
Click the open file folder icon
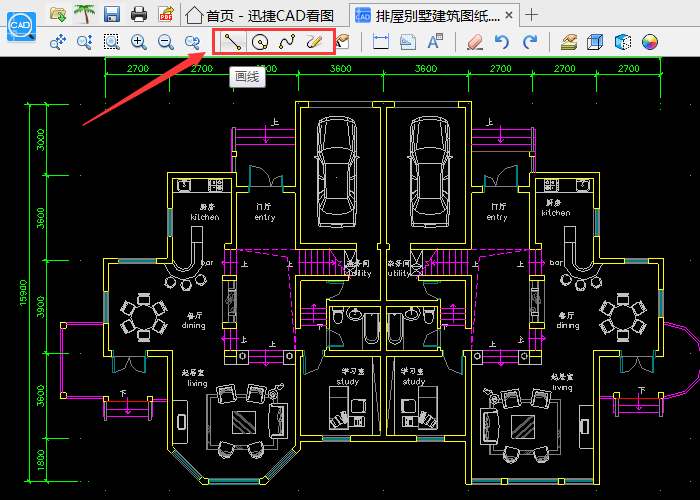(x=59, y=14)
